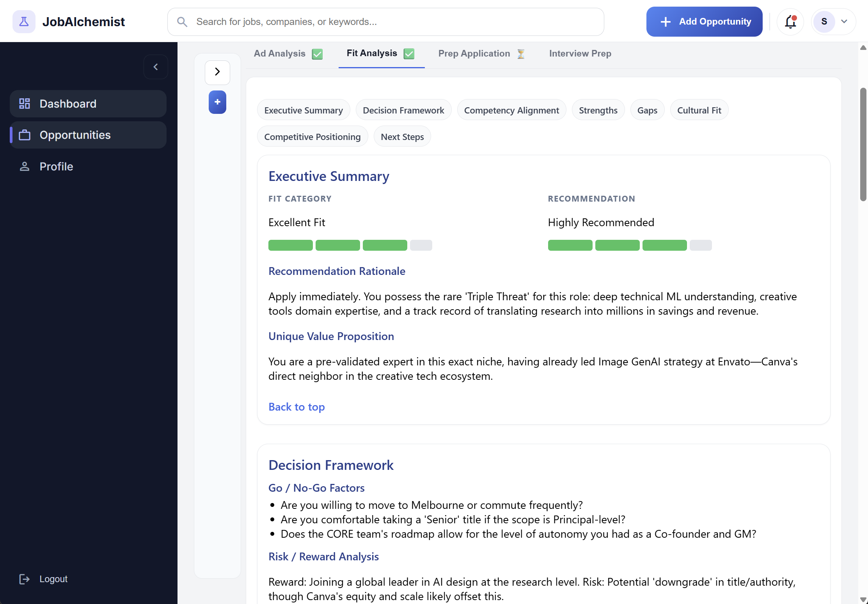Collapse the left sidebar with chevron

pyautogui.click(x=156, y=67)
